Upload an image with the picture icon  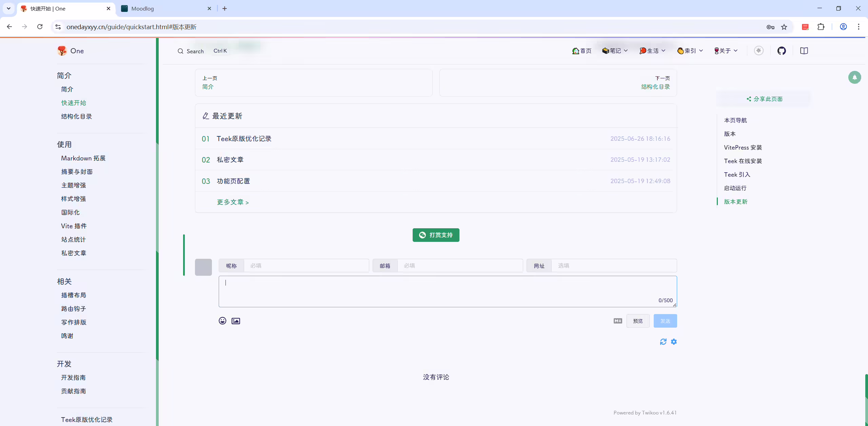point(236,321)
